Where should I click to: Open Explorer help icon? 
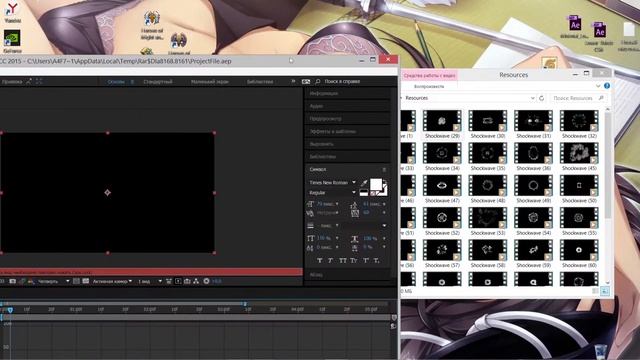pyautogui.click(x=607, y=86)
